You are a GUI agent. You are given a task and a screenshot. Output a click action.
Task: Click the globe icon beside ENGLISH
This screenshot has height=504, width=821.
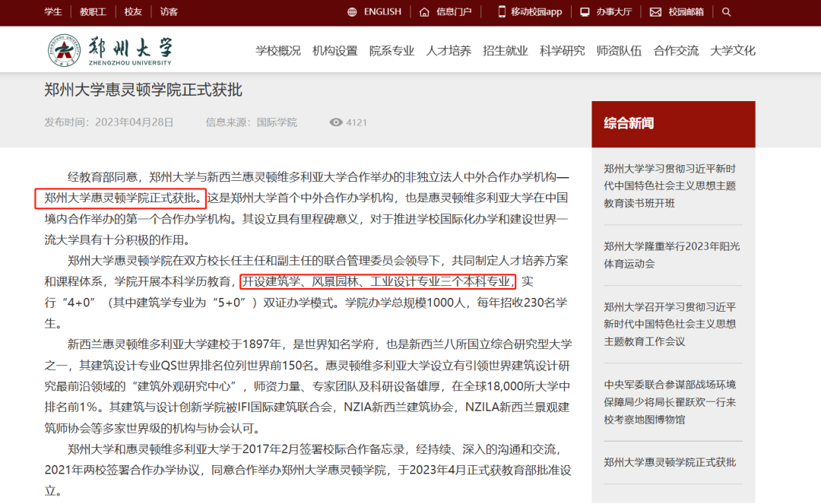(350, 11)
